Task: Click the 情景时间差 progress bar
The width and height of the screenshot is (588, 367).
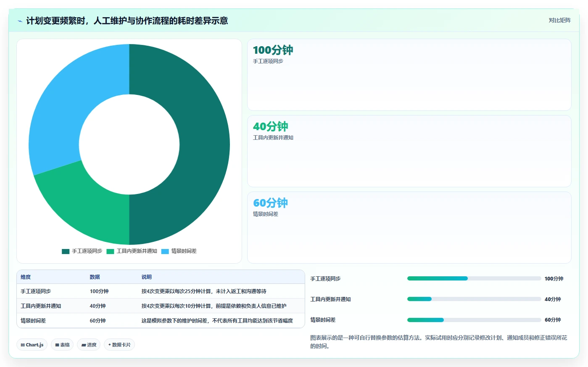Action: pyautogui.click(x=474, y=320)
